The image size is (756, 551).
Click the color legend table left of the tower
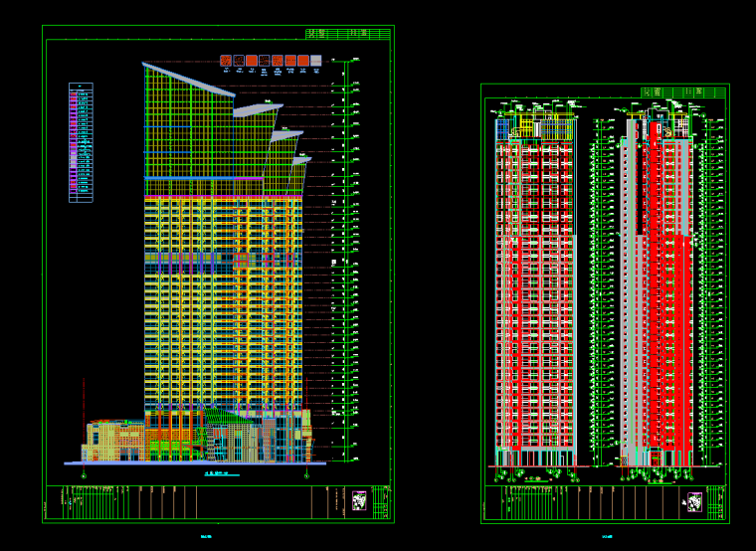click(81, 143)
